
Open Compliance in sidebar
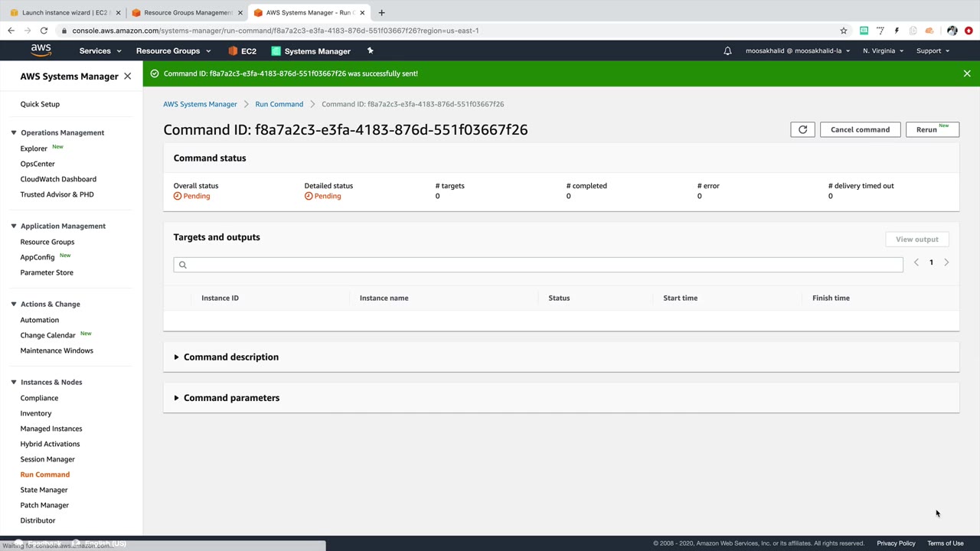pyautogui.click(x=39, y=398)
